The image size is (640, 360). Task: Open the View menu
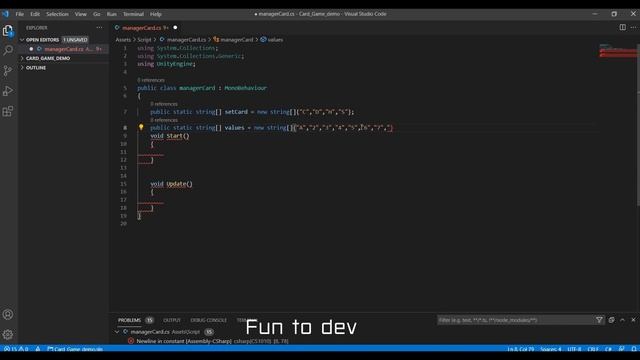[x=80, y=14]
